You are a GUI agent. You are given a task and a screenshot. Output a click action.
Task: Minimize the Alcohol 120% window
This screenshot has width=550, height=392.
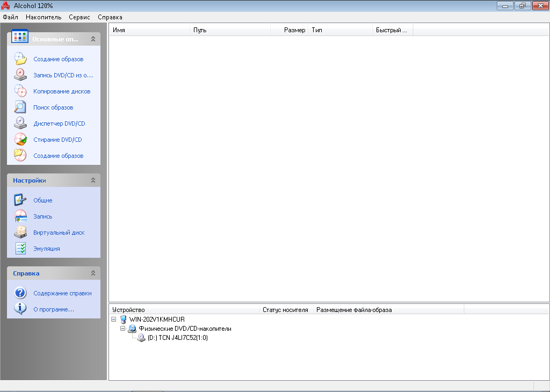pos(505,5)
